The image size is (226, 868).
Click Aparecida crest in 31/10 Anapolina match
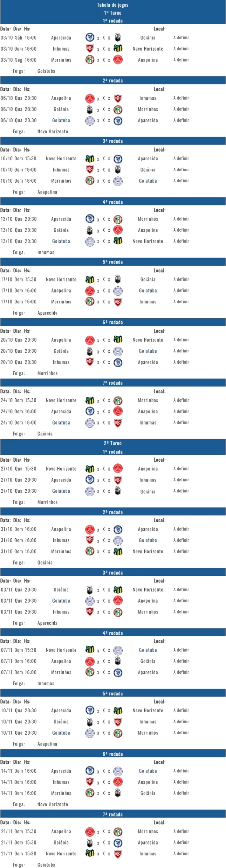tap(118, 529)
